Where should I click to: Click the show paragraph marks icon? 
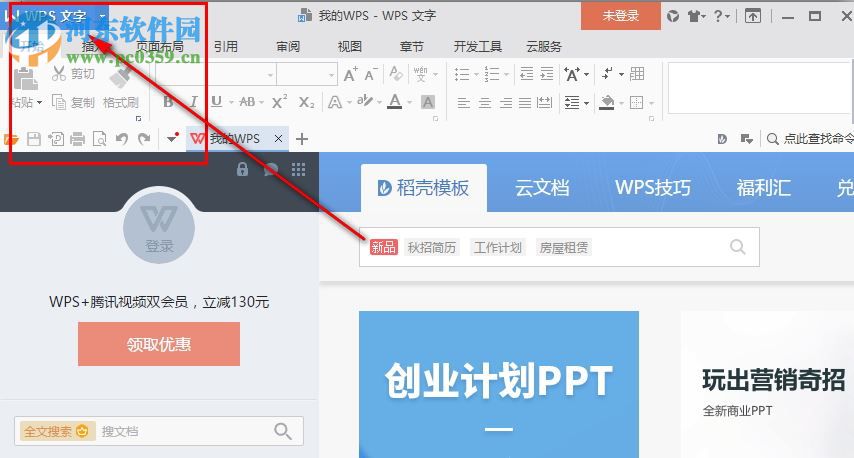tap(607, 74)
